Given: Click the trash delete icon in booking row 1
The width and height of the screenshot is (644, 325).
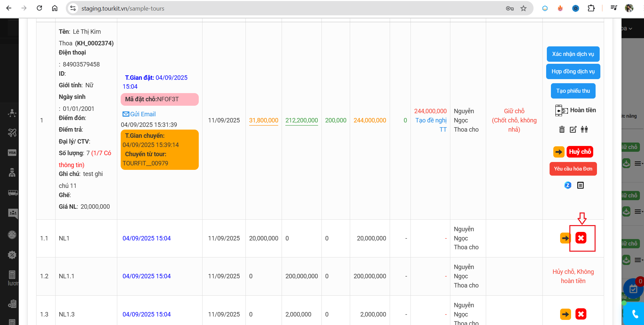Looking at the screenshot, I should coord(562,129).
